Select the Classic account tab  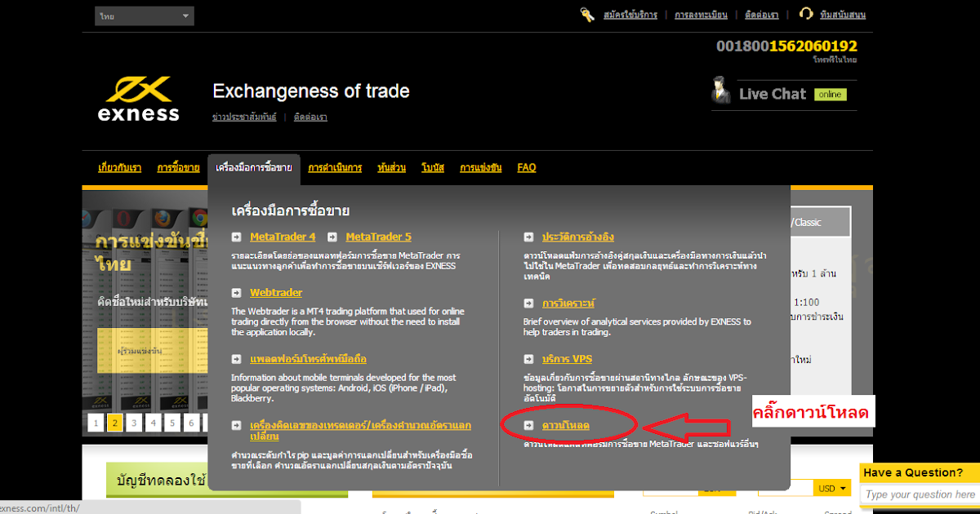coord(821,222)
